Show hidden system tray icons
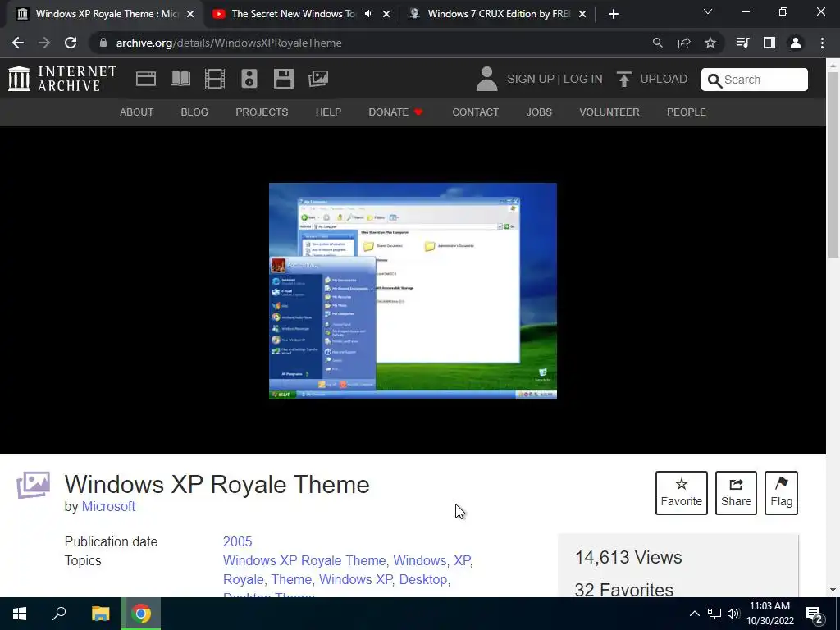 694,614
